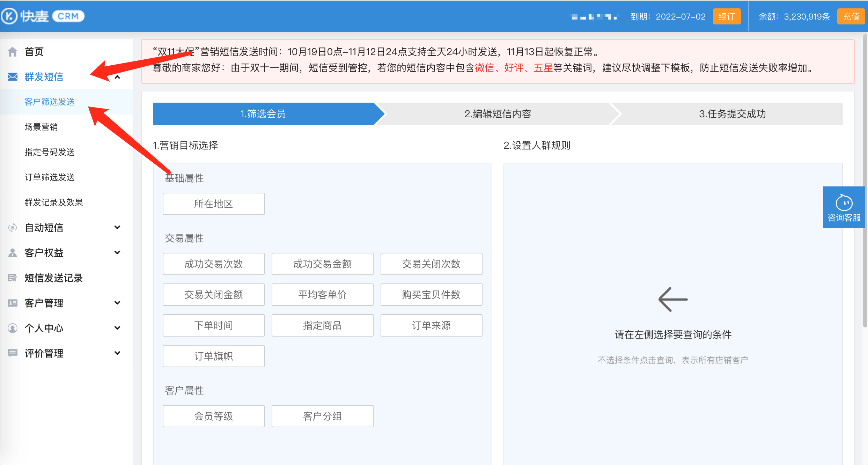Click the envelope icon beside 群发短信

pyautogui.click(x=13, y=77)
